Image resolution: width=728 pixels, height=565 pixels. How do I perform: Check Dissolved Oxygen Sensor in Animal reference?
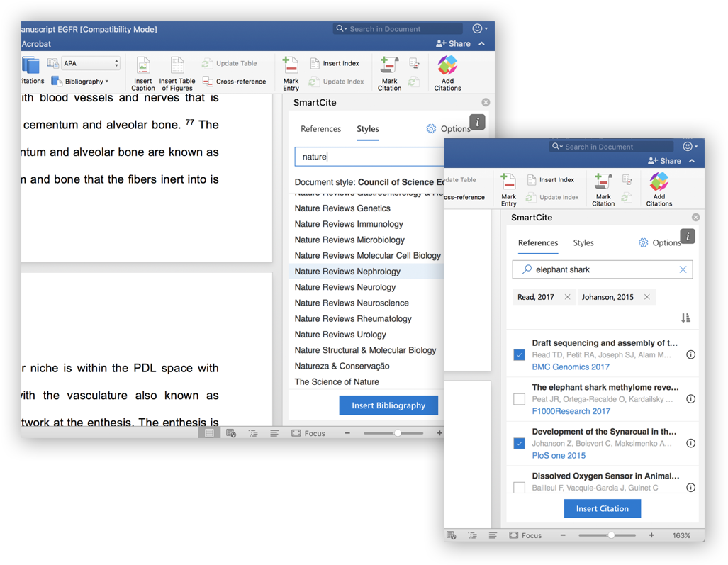[519, 488]
